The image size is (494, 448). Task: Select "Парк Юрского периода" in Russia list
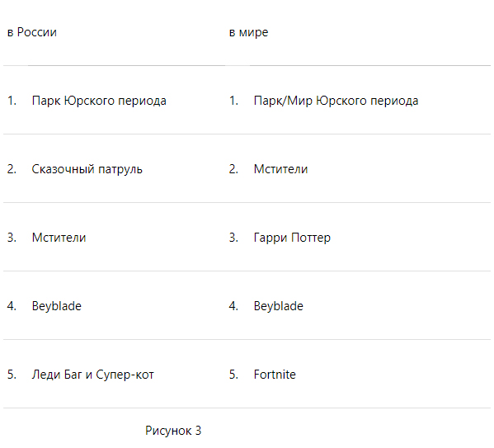[x=99, y=101]
